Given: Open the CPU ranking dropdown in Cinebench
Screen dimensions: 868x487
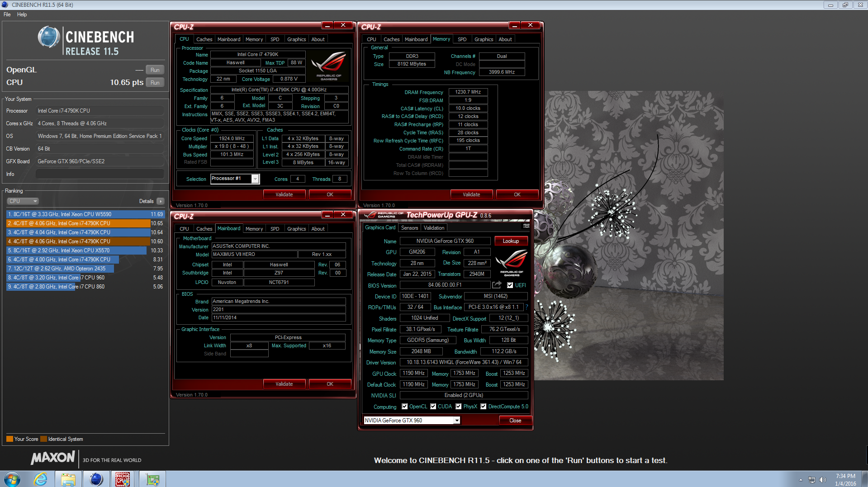Looking at the screenshot, I should (x=23, y=201).
